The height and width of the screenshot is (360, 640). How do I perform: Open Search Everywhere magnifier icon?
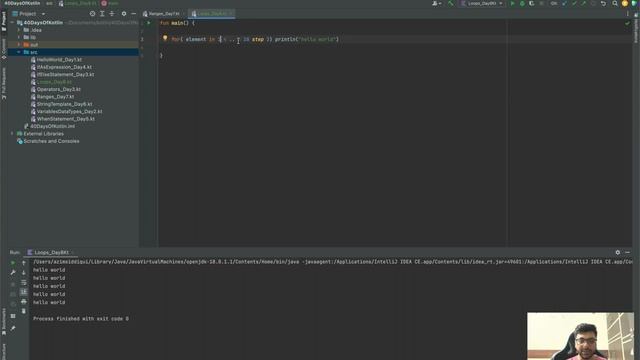[x=615, y=4]
